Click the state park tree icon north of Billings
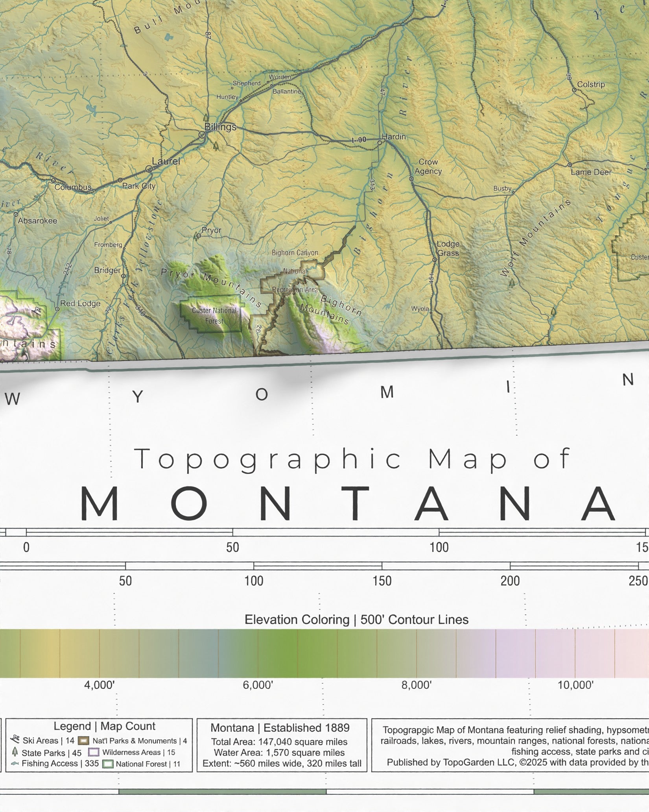The image size is (649, 812). [x=205, y=117]
